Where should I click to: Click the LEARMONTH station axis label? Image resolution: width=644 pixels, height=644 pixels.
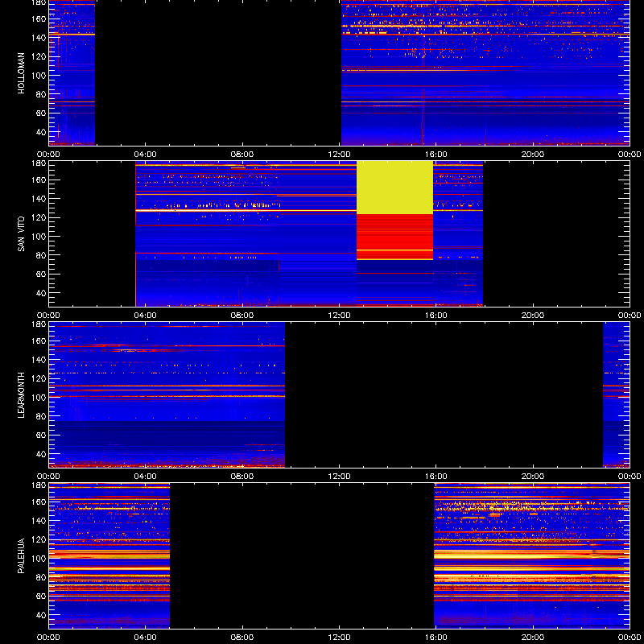click(x=21, y=395)
